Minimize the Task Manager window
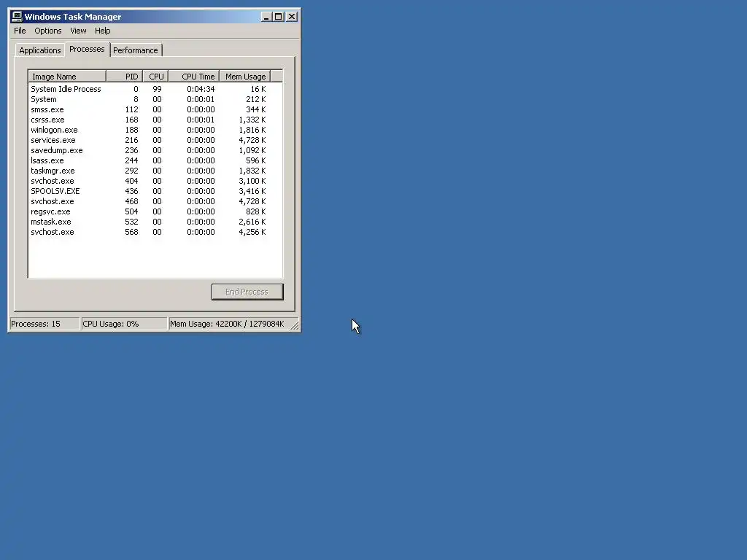The image size is (747, 560). [266, 17]
